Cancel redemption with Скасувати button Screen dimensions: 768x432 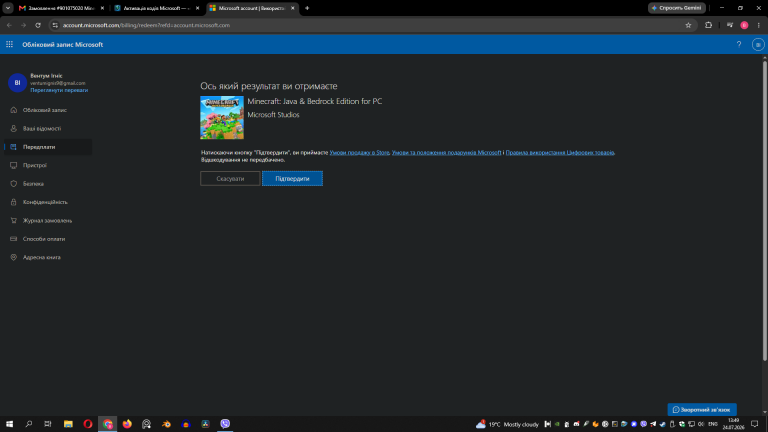(230, 179)
